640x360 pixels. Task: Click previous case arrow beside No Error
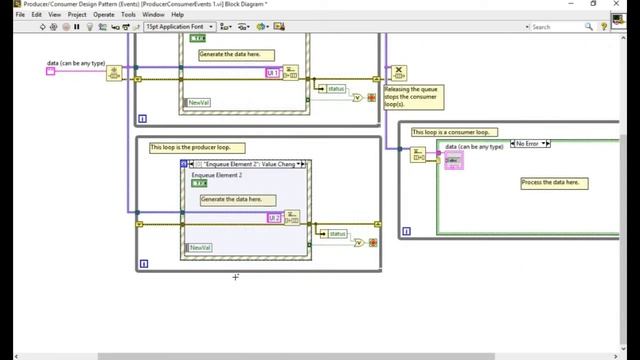click(x=513, y=144)
